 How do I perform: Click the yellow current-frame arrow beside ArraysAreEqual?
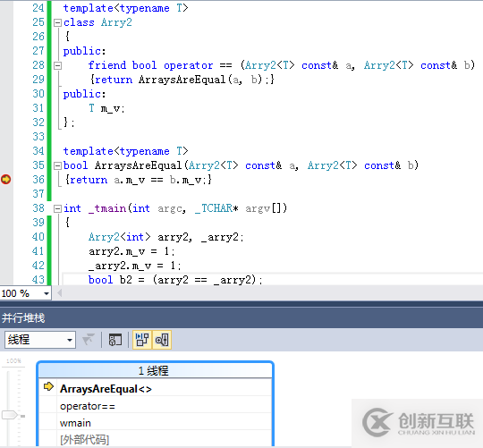tap(48, 386)
